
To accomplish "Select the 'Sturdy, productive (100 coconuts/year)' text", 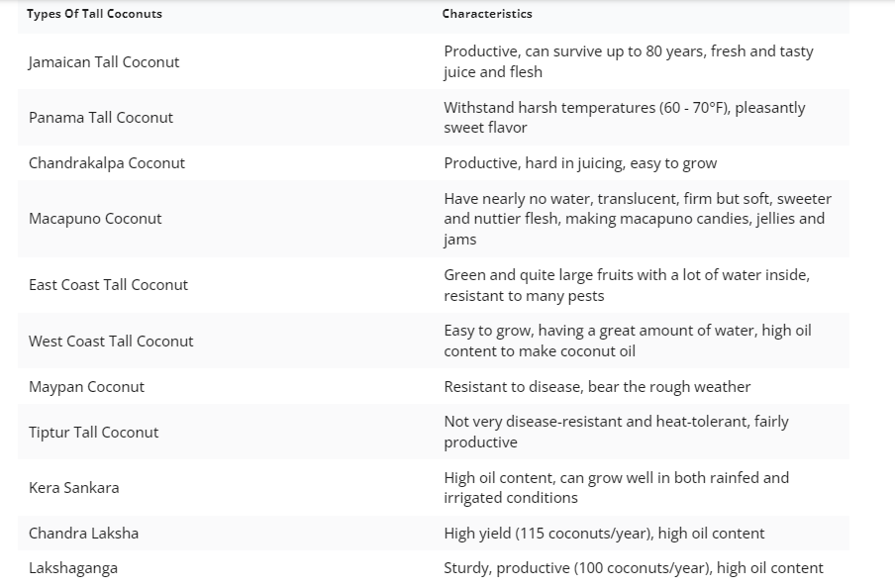I will click(634, 568).
